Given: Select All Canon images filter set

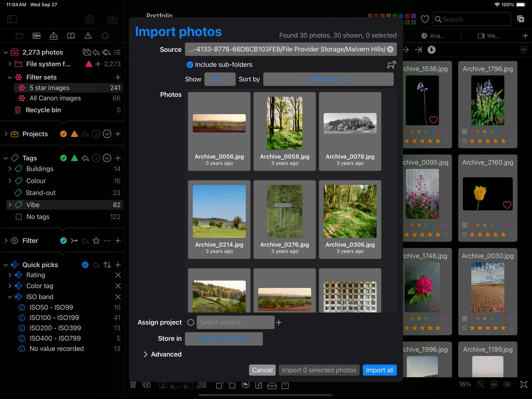Looking at the screenshot, I should click(x=69, y=98).
